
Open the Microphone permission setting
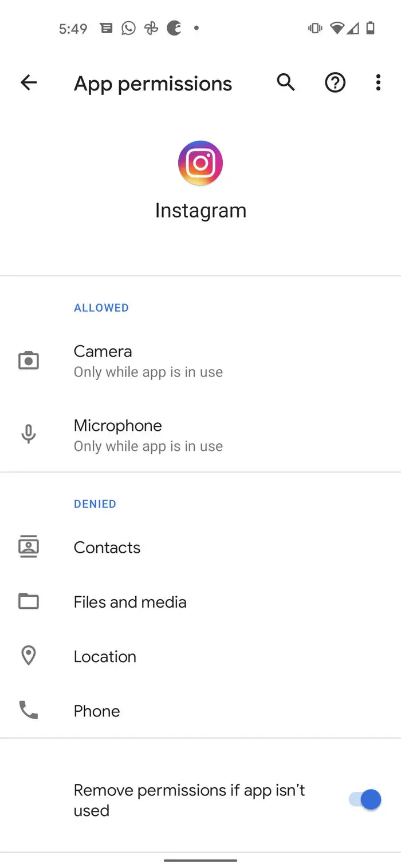coord(200,435)
